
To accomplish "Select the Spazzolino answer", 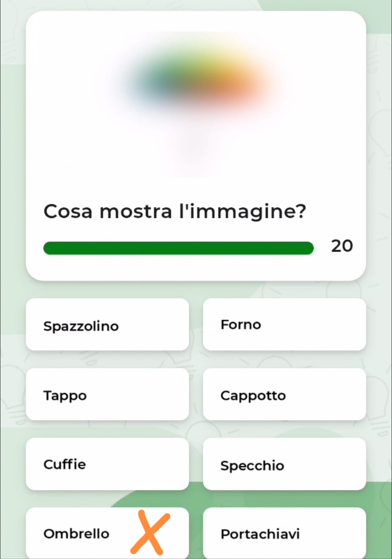I will 107,324.
